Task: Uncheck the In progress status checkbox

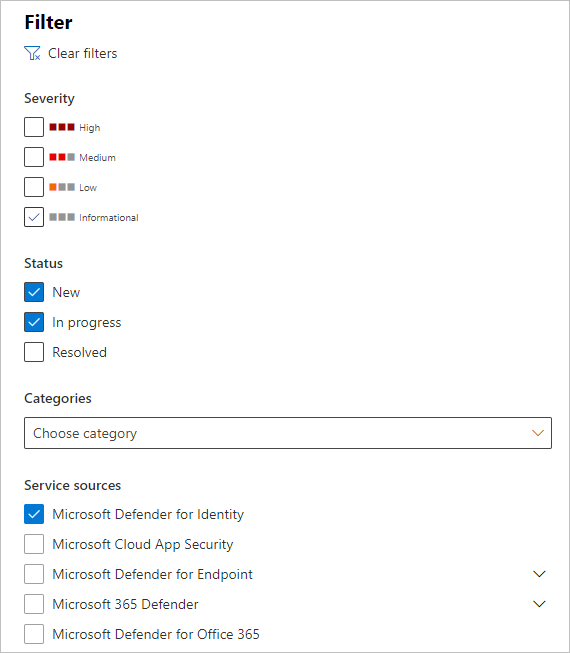Action: click(34, 322)
